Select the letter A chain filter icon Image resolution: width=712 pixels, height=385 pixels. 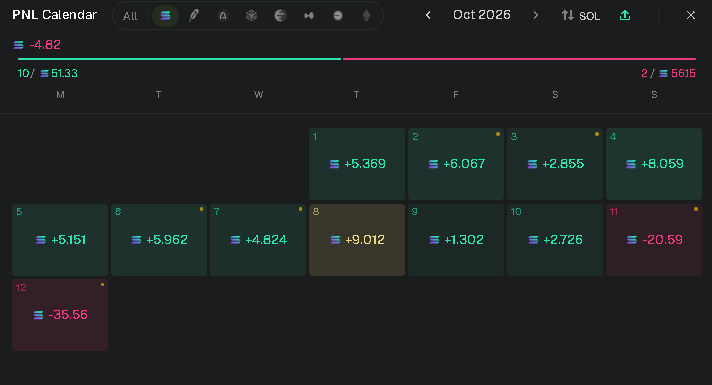click(222, 16)
